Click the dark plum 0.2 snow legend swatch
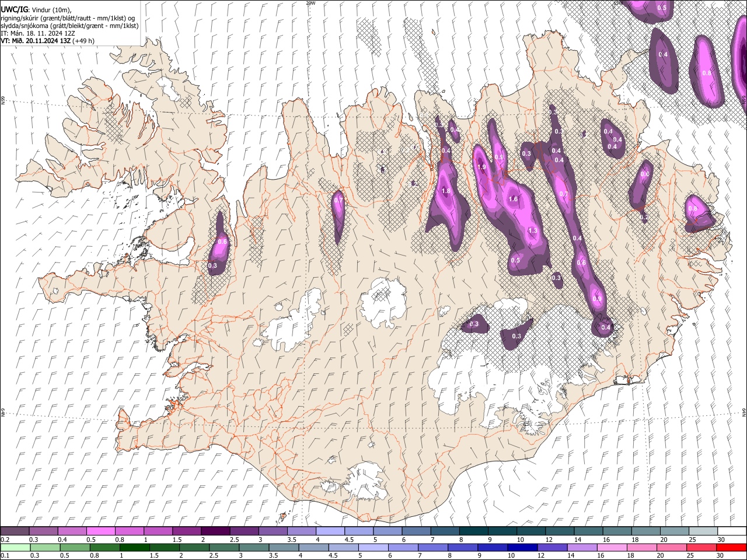747x560 pixels. point(15,531)
